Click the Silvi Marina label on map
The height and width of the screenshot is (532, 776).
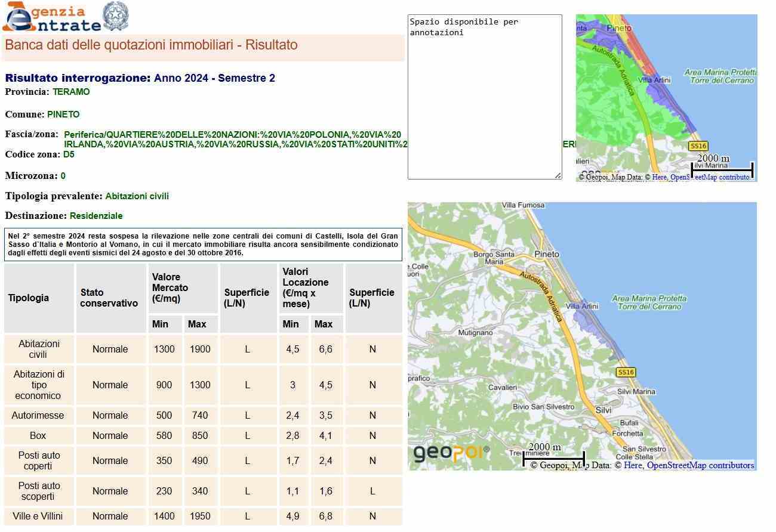(636, 392)
